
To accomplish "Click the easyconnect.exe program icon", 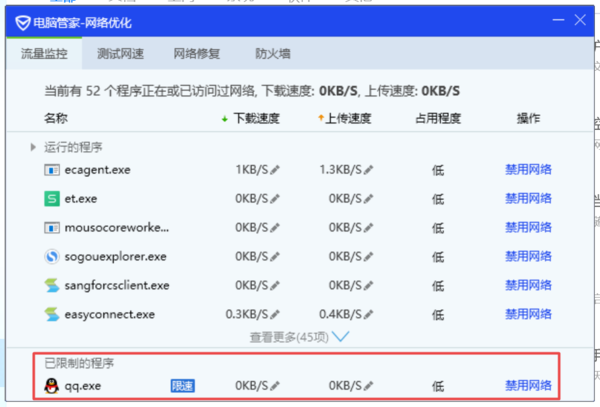I will click(53, 314).
